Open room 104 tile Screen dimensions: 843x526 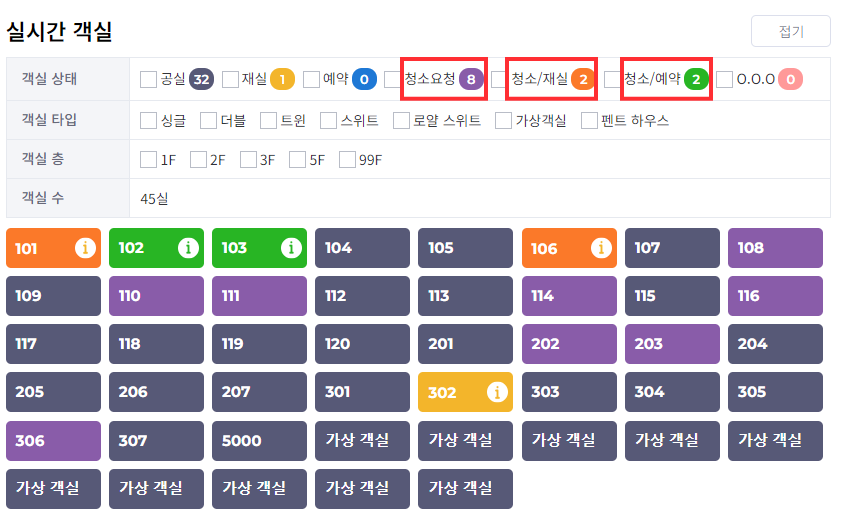[x=362, y=248]
